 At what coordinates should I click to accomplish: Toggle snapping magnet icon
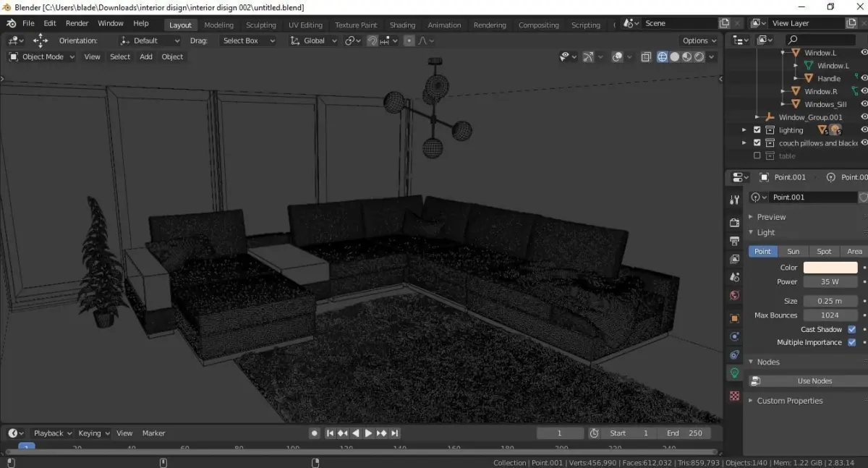[372, 41]
